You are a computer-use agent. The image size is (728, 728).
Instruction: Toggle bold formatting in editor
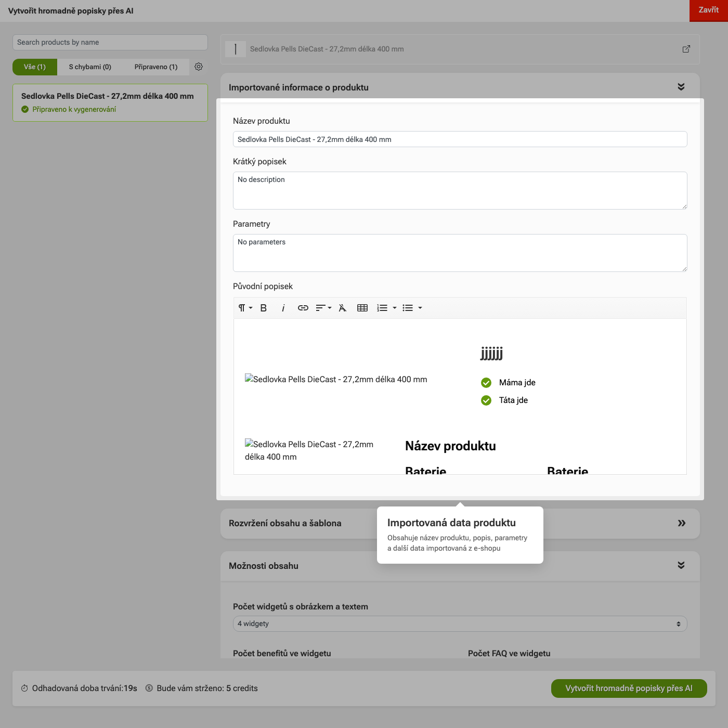click(x=264, y=308)
